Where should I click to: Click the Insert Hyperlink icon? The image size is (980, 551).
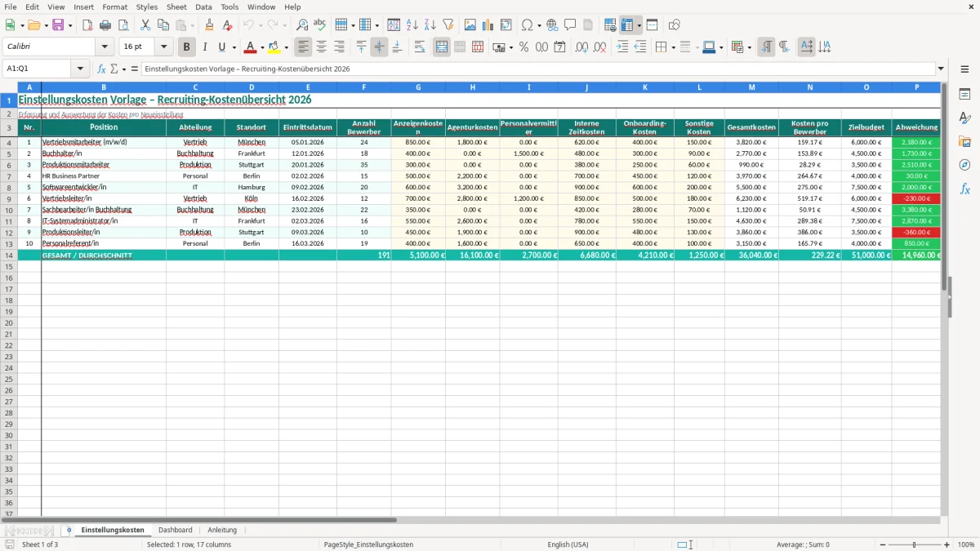(553, 25)
